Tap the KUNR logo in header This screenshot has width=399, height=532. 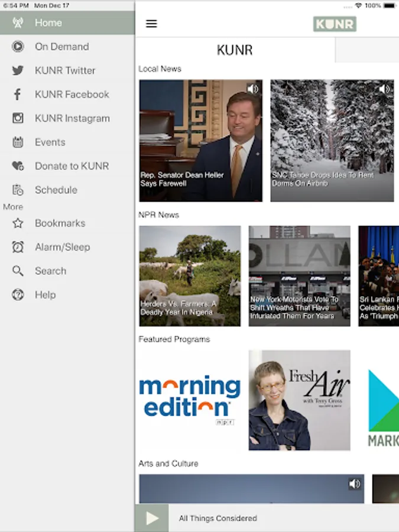[x=335, y=24]
